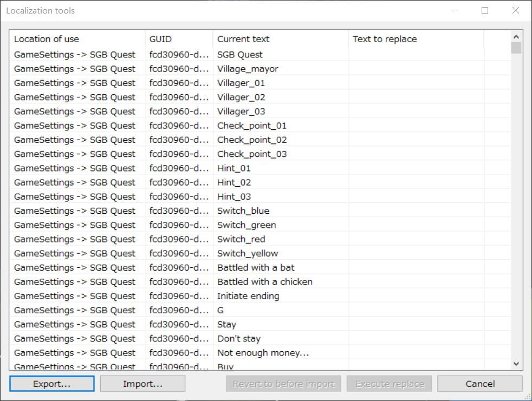Select the 'Stay' text row
The image size is (532, 401).
click(x=260, y=325)
